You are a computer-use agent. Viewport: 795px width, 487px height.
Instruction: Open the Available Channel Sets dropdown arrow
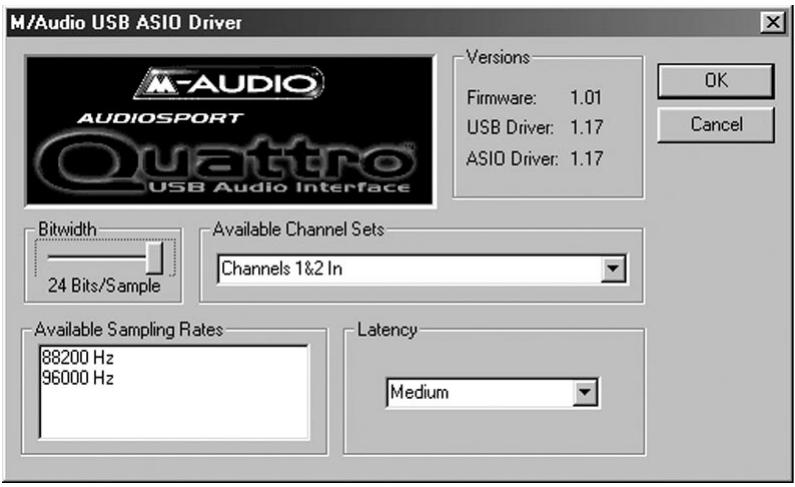[613, 269]
